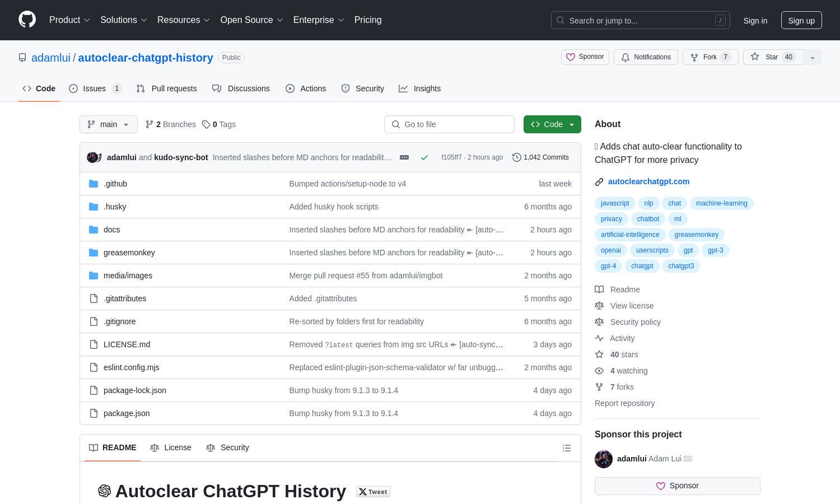The width and height of the screenshot is (840, 504).
Task: Open the green Code dropdown button
Action: coord(552,124)
